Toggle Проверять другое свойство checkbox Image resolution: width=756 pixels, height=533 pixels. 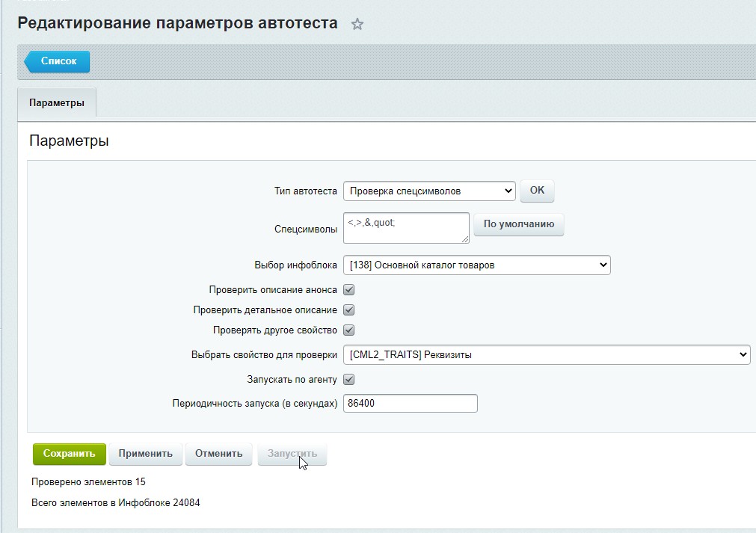[x=348, y=330]
